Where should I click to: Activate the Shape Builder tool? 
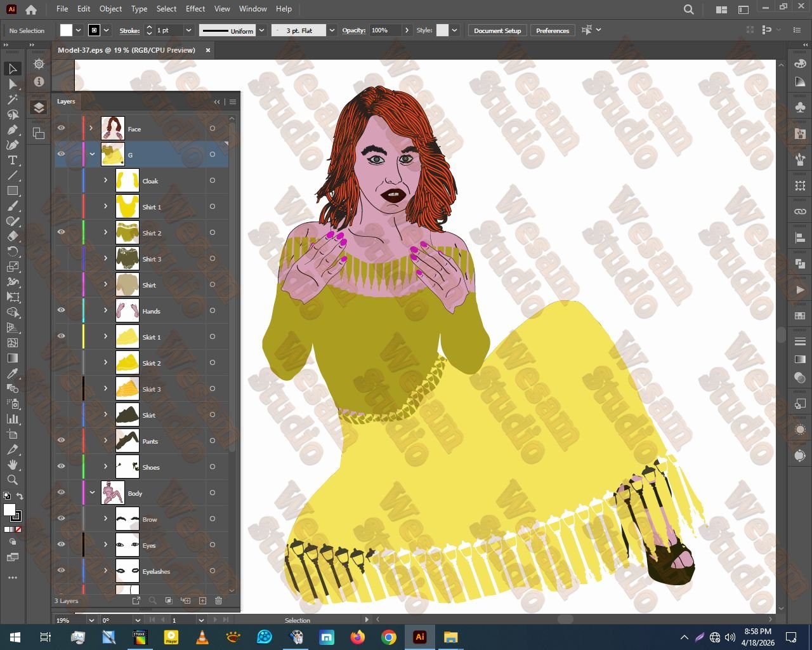pyautogui.click(x=13, y=312)
